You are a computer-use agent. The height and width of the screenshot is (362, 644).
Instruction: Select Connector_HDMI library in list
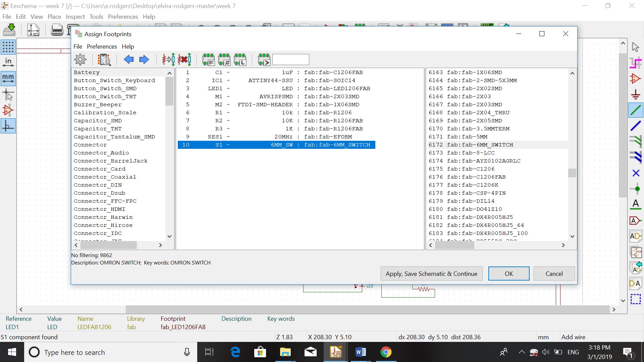pyautogui.click(x=99, y=209)
